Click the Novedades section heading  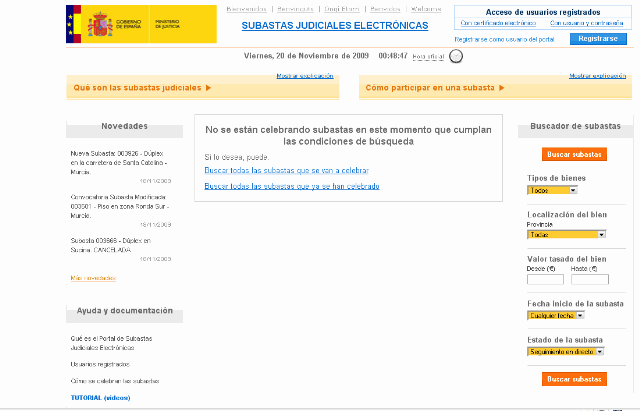(x=124, y=126)
